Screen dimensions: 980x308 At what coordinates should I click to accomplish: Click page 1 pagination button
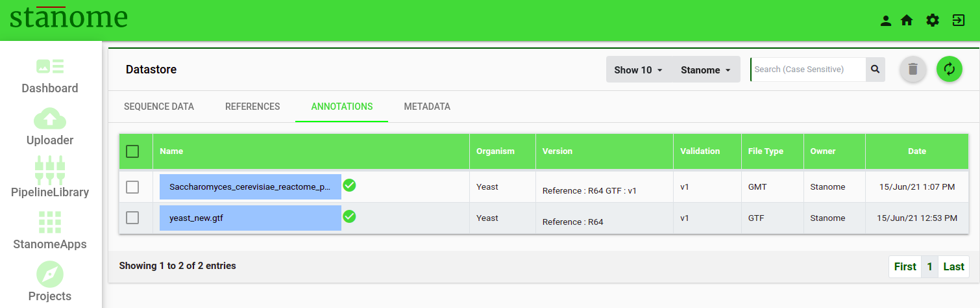[x=930, y=266]
